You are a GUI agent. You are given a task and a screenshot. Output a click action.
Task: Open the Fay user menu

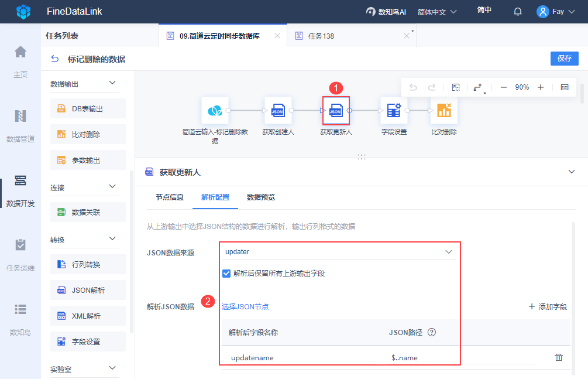tap(556, 12)
